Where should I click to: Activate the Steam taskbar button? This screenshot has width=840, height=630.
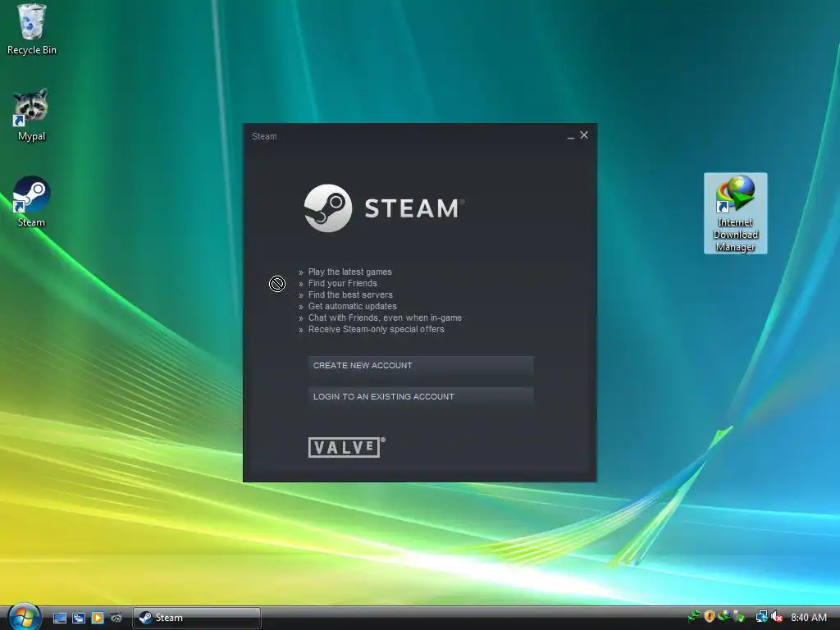click(197, 618)
